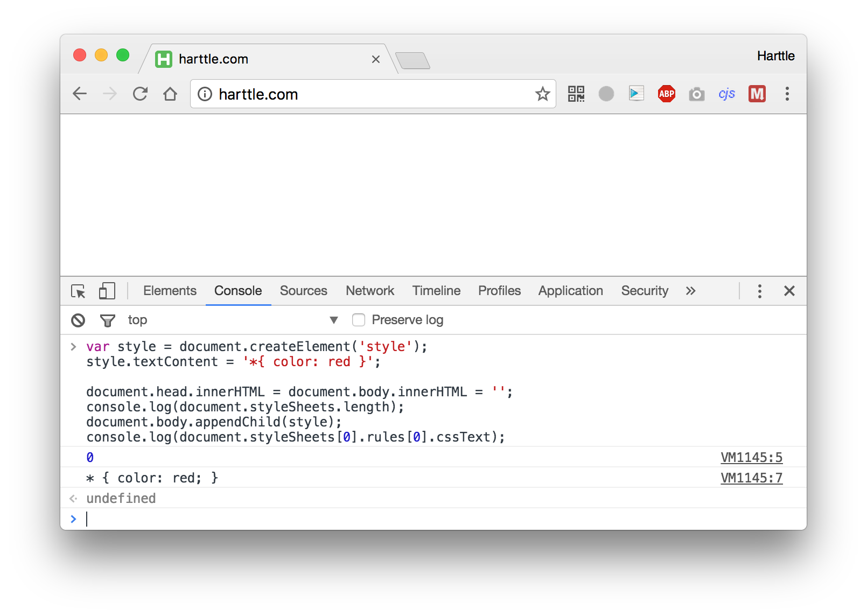Click the console input prompt line
The image size is (867, 616).
tap(215, 519)
